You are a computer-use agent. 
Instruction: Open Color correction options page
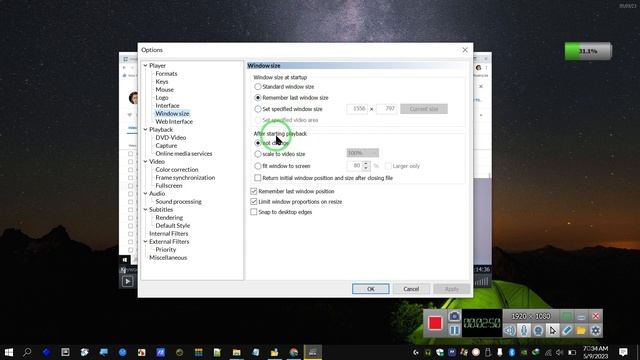pos(177,169)
